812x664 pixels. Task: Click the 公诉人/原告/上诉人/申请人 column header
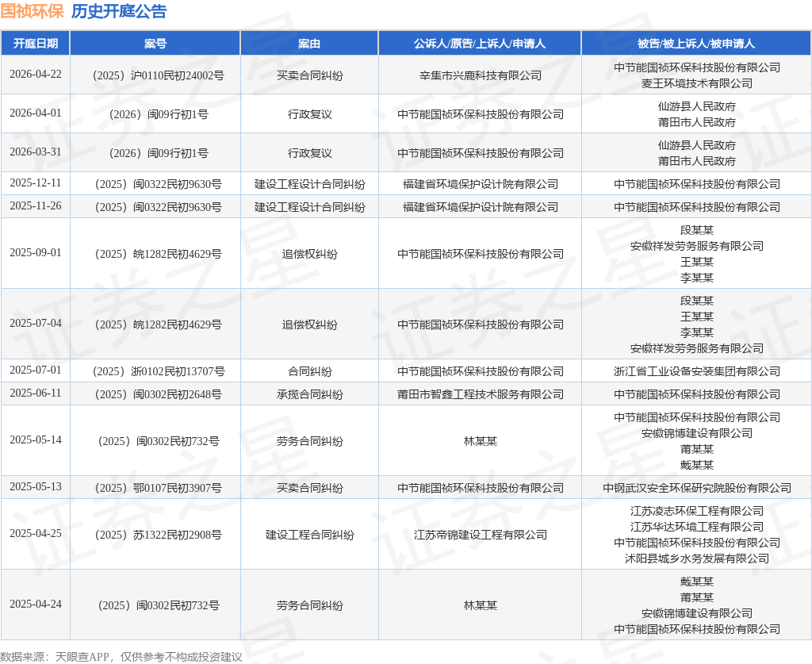480,44
